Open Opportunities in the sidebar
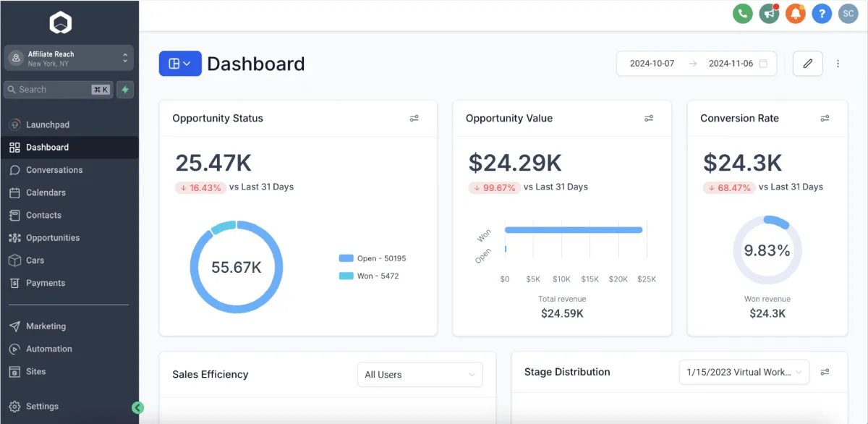868x424 pixels. point(69,238)
